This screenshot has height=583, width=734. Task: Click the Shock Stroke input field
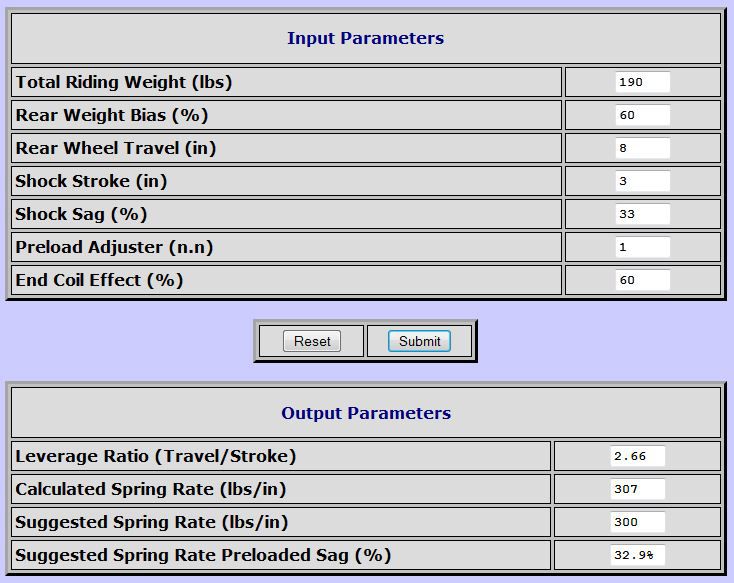(643, 181)
